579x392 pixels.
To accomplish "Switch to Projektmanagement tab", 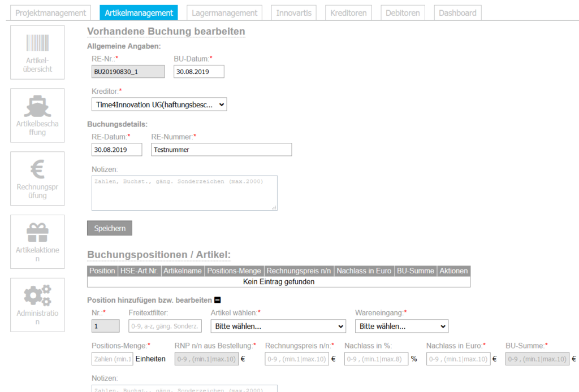I will click(x=51, y=13).
